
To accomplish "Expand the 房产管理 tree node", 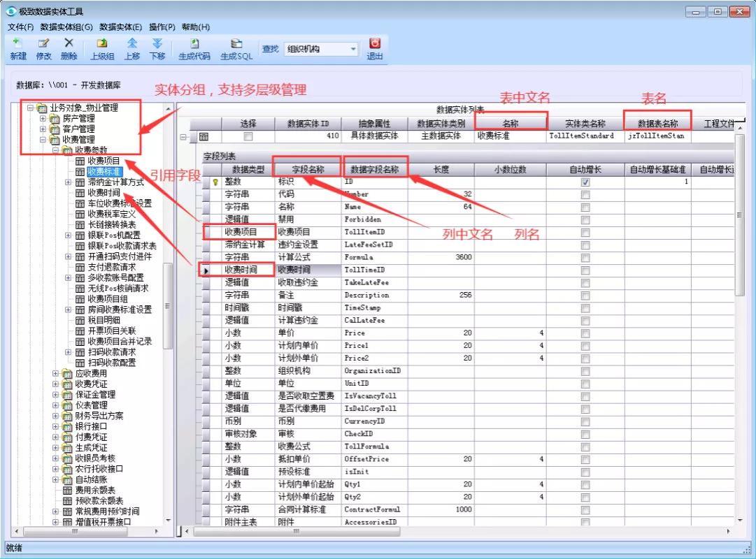I will click(x=43, y=119).
